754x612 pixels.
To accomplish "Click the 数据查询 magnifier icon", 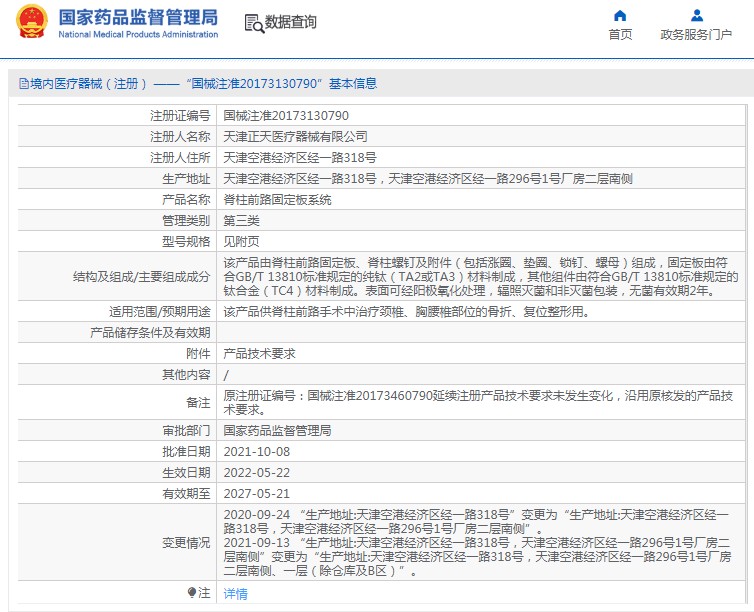I will (x=254, y=23).
